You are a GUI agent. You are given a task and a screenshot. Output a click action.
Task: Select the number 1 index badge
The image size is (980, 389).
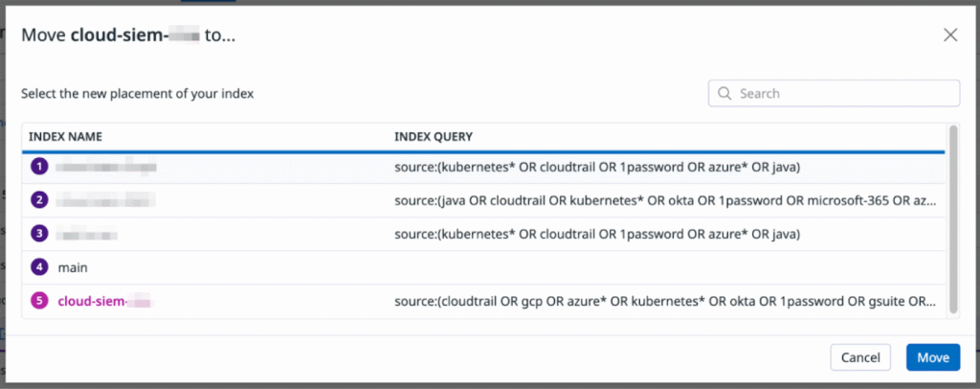tap(39, 167)
